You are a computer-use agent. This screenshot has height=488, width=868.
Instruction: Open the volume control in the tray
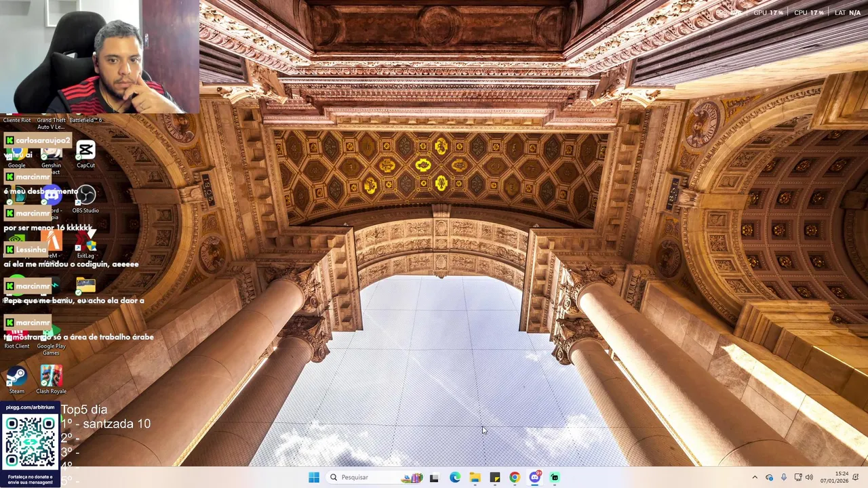[809, 477]
